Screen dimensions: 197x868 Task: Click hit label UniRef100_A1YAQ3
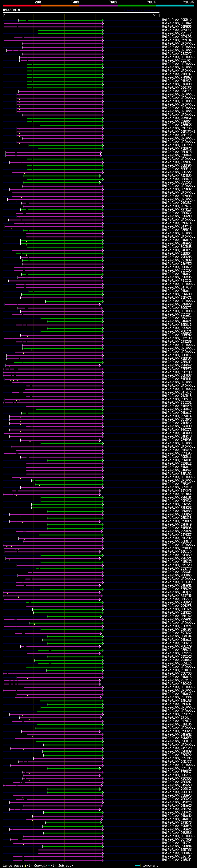coord(177,196)
